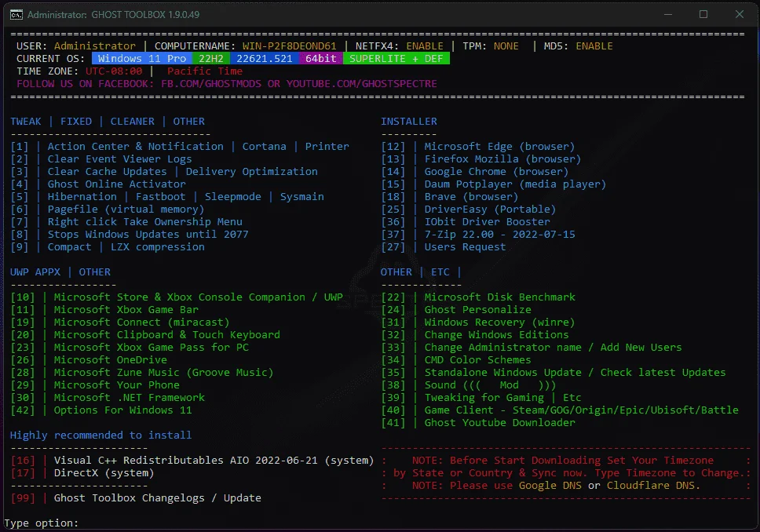Click 'Ghost Youtube Downloader' entry
This screenshot has height=532, width=760.
click(x=499, y=423)
